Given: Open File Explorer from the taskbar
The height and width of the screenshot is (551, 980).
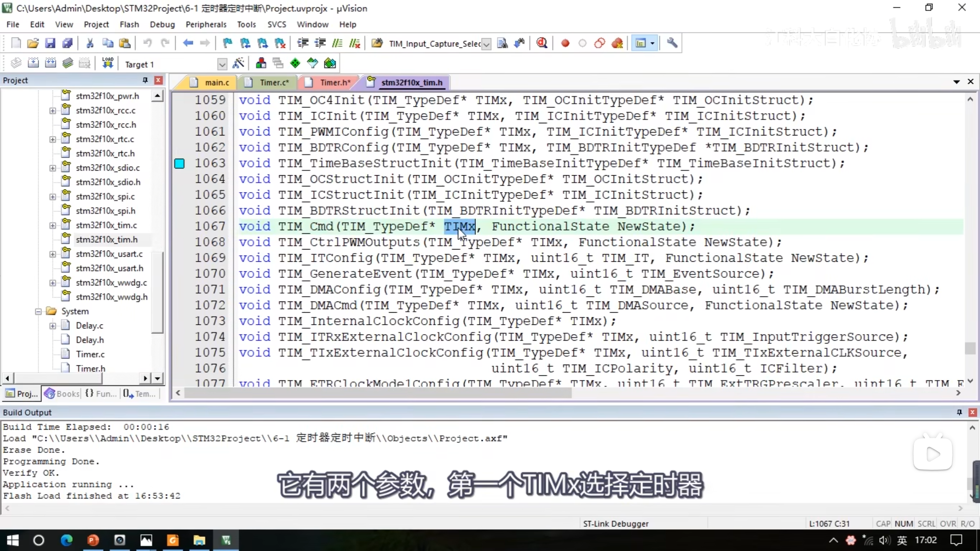Looking at the screenshot, I should coord(199,540).
